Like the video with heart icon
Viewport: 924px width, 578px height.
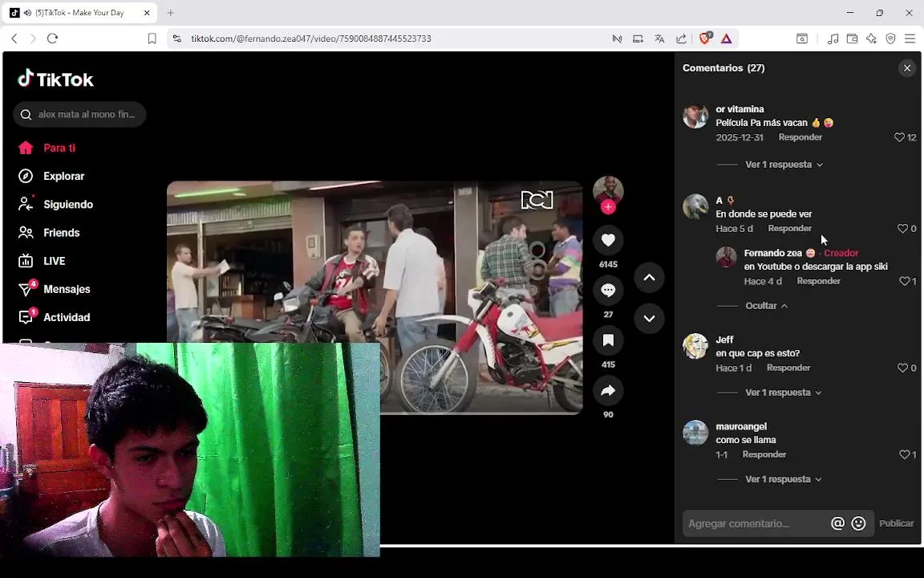(x=608, y=240)
